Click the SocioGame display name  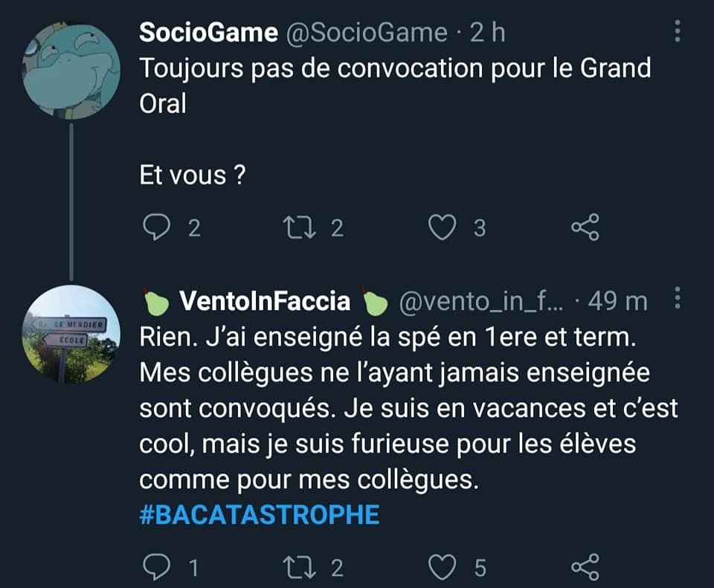208,33
